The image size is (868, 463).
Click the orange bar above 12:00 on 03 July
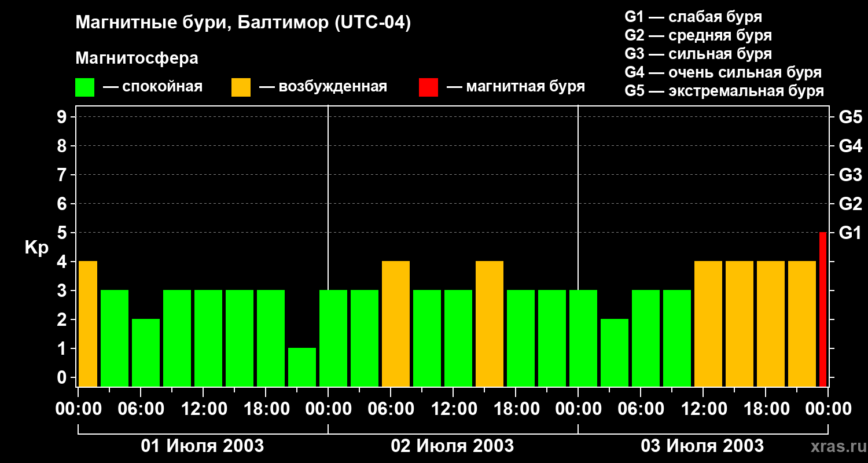tap(708, 324)
